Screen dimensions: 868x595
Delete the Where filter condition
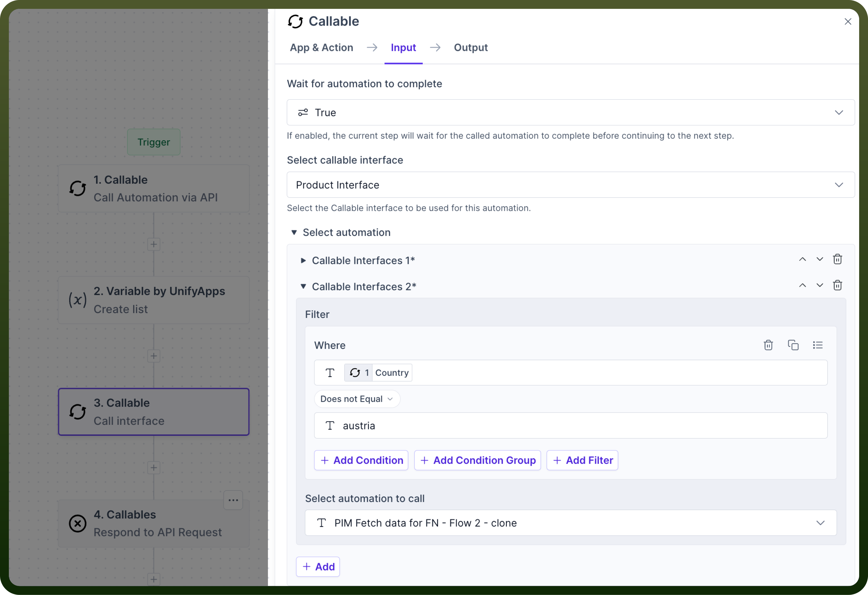768,345
